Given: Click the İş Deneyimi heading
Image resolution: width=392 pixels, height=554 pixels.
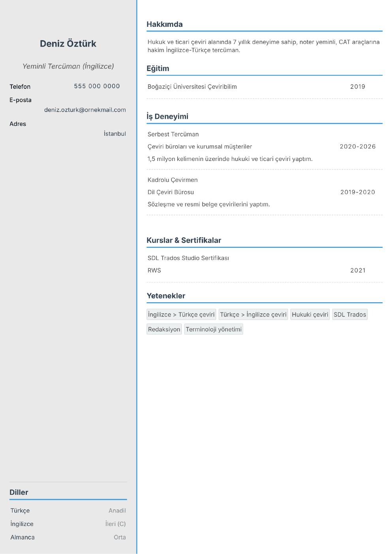Looking at the screenshot, I should point(167,116).
